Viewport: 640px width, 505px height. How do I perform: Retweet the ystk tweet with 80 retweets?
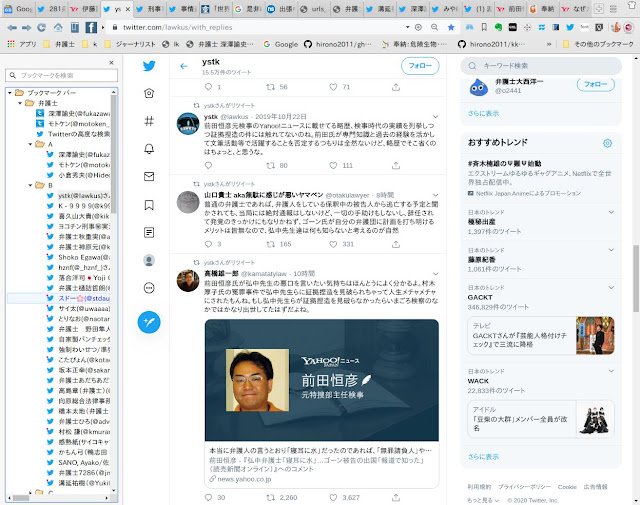(270, 165)
